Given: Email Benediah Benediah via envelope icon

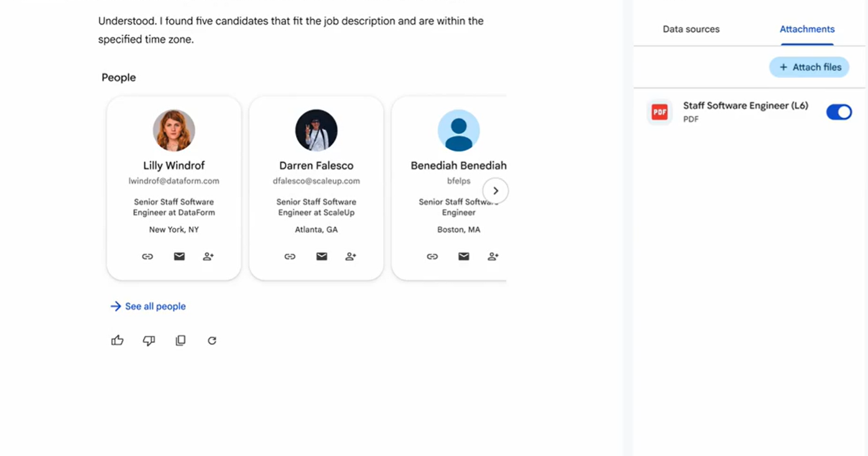Looking at the screenshot, I should [x=464, y=256].
